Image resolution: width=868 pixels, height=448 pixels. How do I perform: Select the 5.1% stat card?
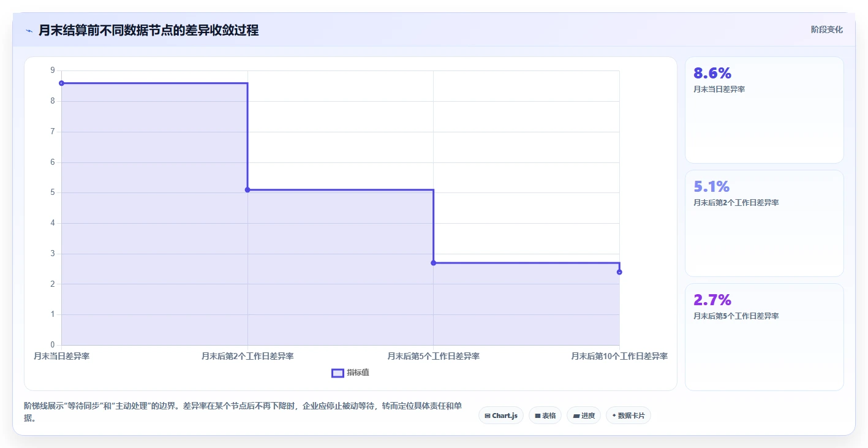pyautogui.click(x=764, y=224)
